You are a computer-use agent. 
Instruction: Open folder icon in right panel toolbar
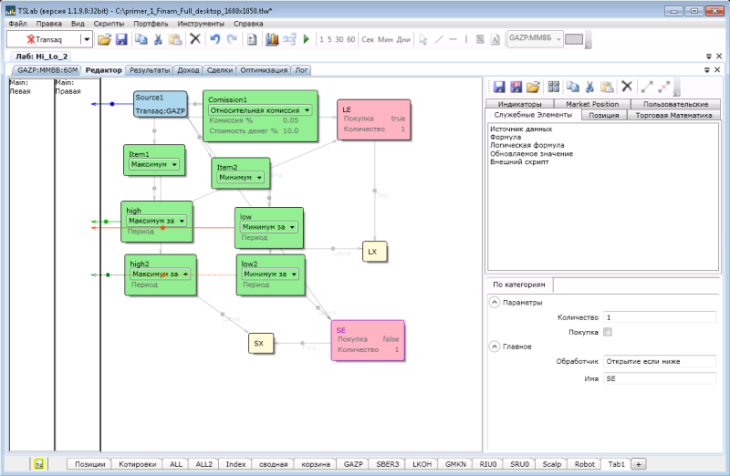534,87
